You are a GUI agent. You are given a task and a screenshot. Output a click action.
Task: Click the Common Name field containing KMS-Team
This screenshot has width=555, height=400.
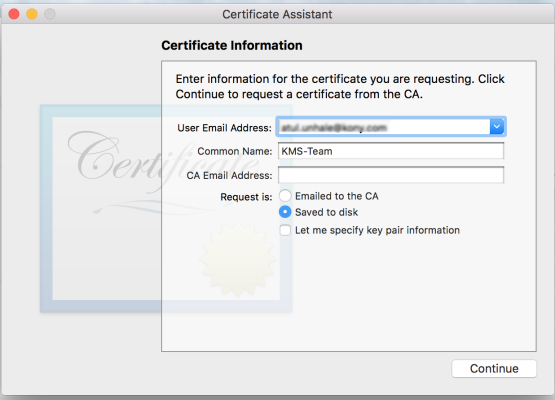click(x=391, y=151)
